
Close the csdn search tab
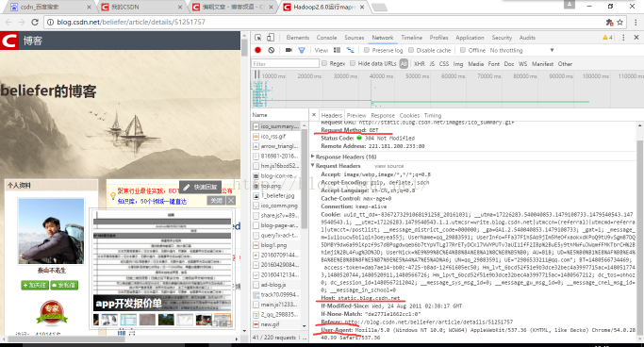tap(90, 7)
